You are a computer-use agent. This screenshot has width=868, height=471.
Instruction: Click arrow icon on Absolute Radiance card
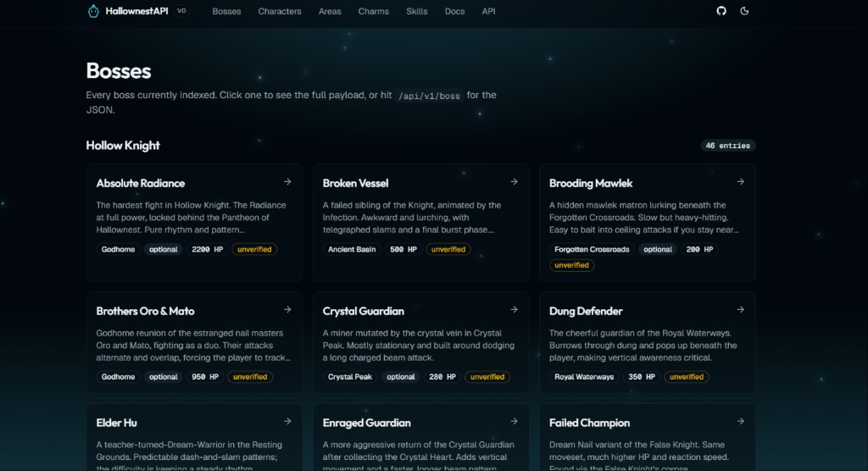point(287,181)
